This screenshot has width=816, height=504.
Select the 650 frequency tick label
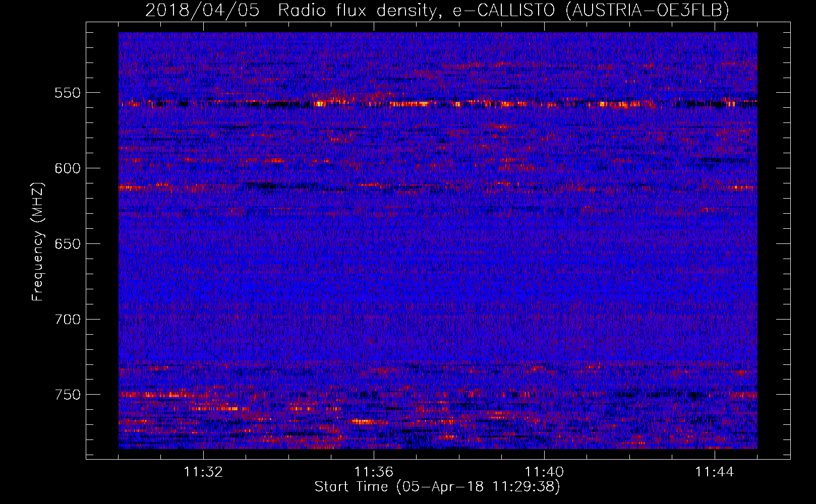[68, 244]
